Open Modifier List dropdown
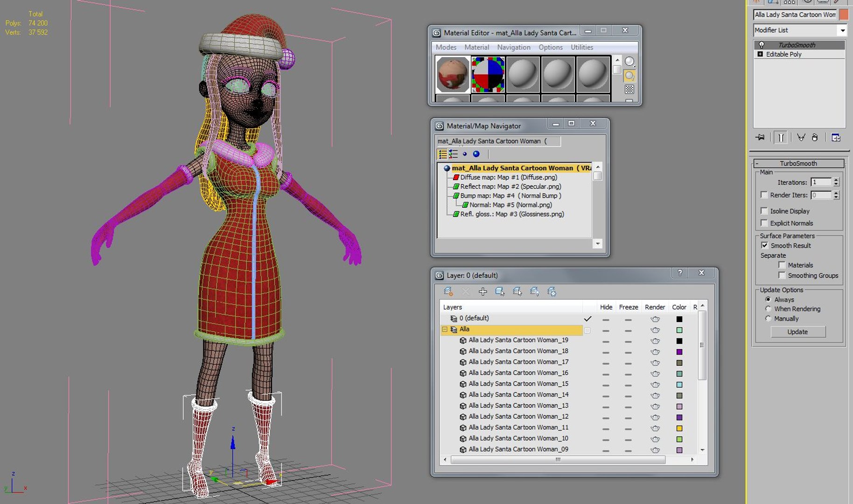 point(842,30)
